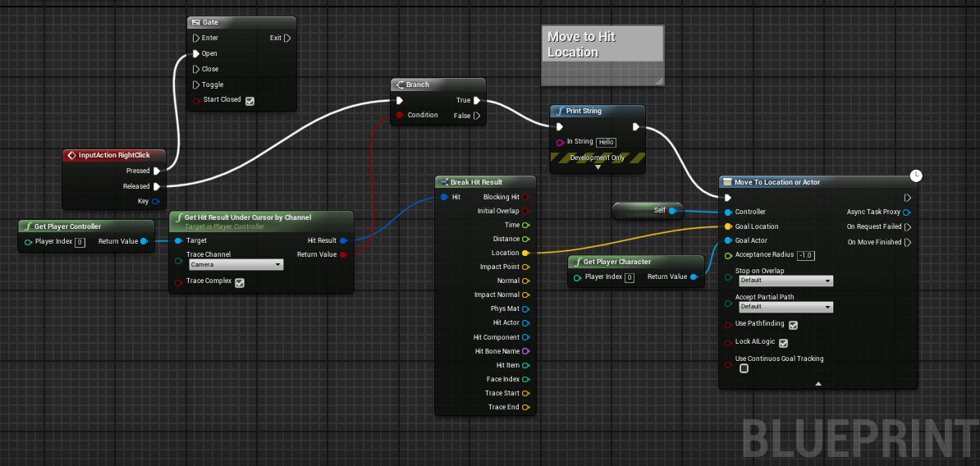
Task: Click the Trace End output pin
Action: coord(525,407)
